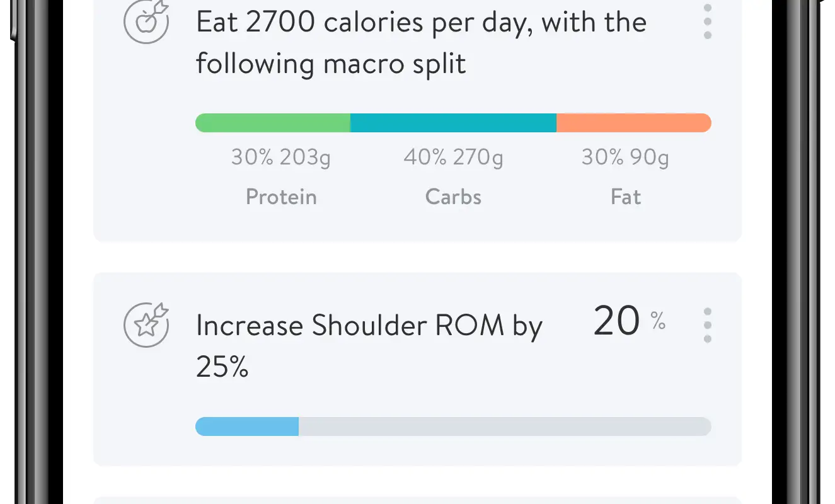Screen dimensions: 835x504
Task: Click the nutrition goal apple target icon
Action: coord(146,21)
